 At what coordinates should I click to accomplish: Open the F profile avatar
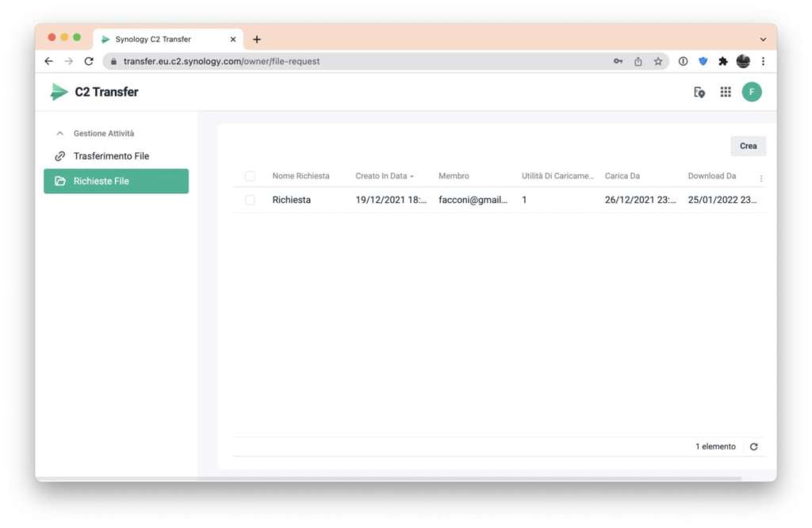pos(752,92)
